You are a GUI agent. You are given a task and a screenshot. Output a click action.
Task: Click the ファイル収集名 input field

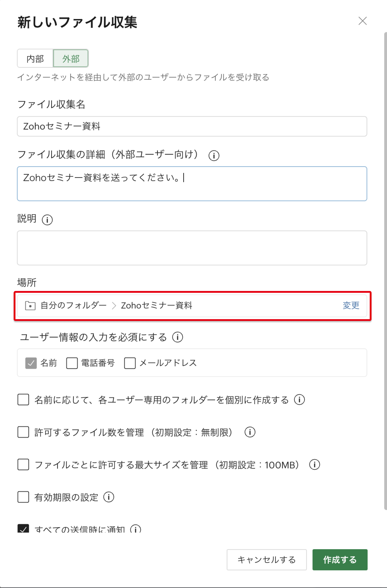192,126
